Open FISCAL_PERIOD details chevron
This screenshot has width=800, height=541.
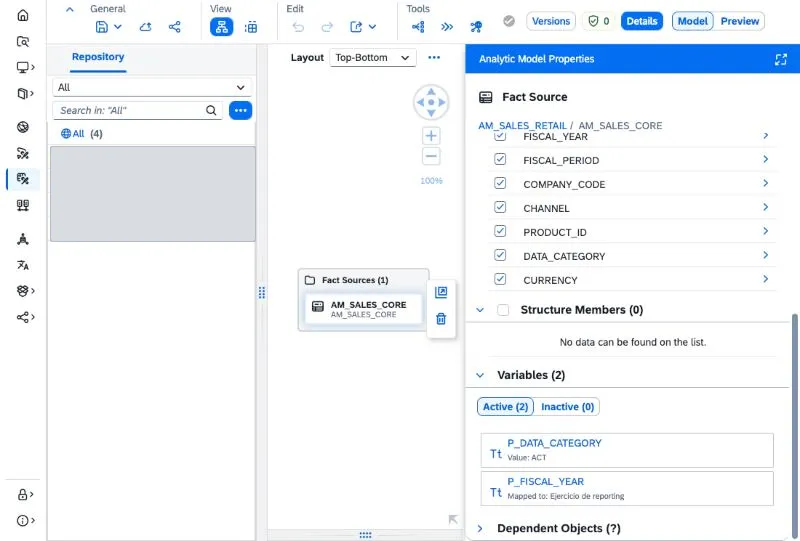coord(766,159)
